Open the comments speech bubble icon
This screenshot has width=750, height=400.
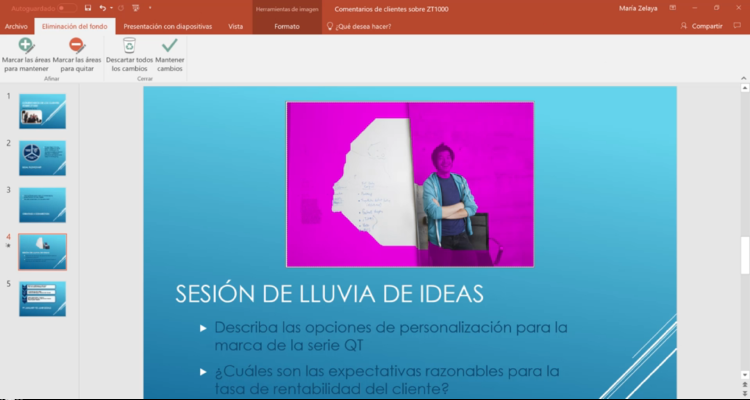[x=738, y=26]
